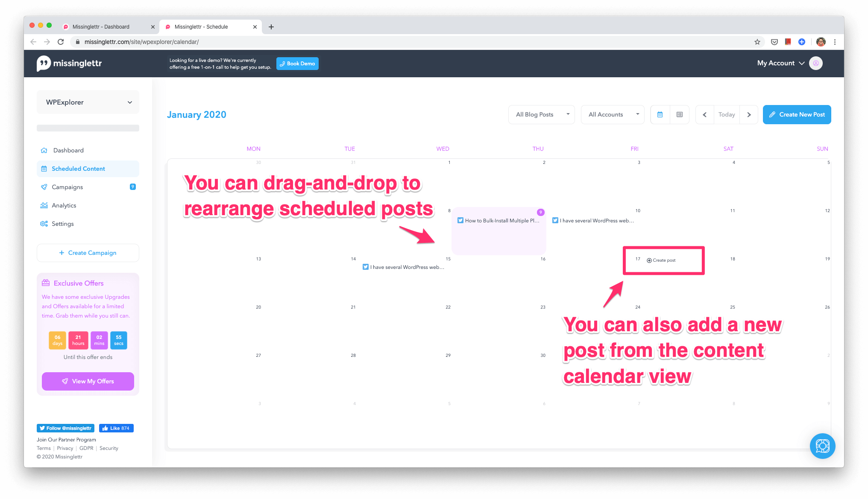
Task: Click the Book Demo button
Action: [x=297, y=64]
